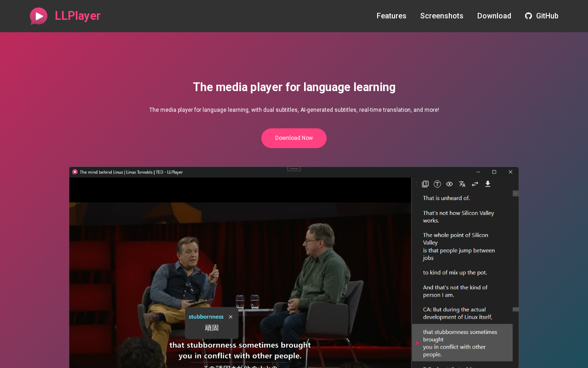Click the swap arrows icon in sidebar

click(x=475, y=184)
